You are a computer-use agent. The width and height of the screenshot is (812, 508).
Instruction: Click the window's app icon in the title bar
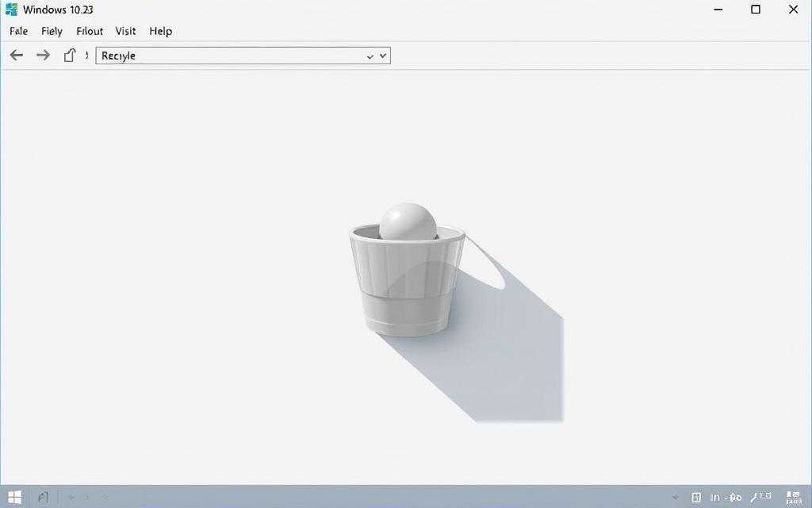click(11, 10)
